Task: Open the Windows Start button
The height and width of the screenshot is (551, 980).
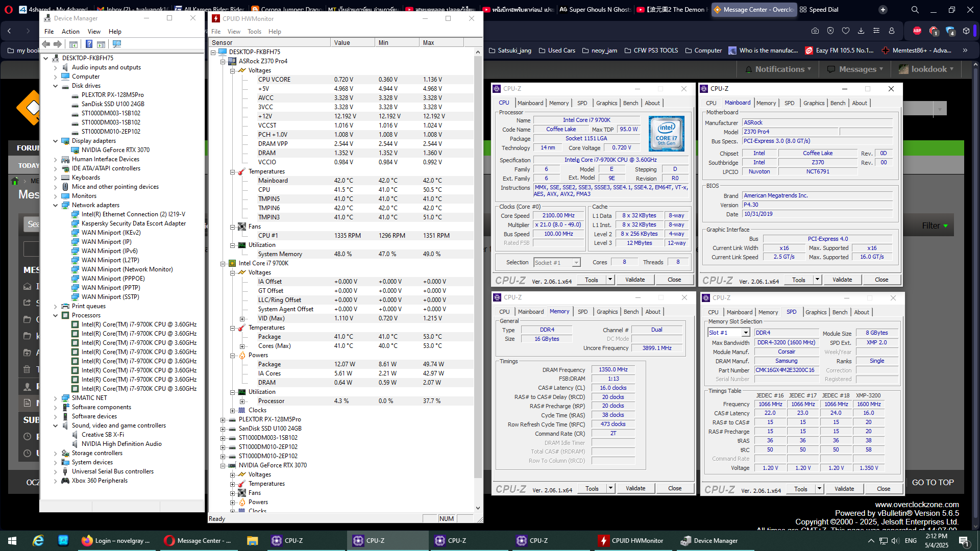Action: [12, 541]
